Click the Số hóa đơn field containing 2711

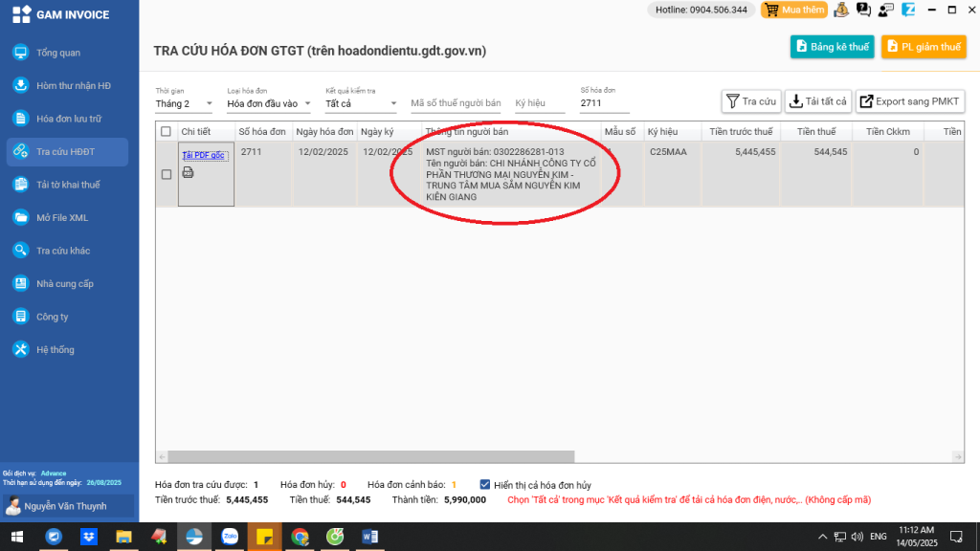point(605,103)
